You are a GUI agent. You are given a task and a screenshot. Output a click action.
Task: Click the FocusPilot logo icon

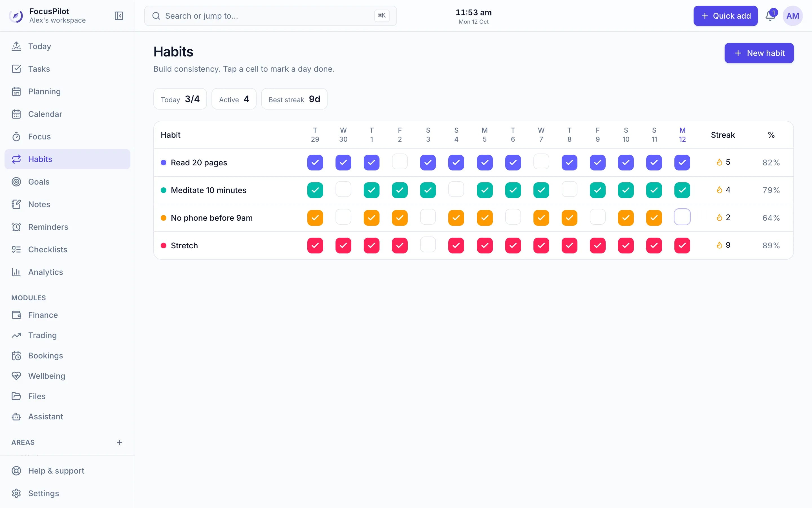16,16
